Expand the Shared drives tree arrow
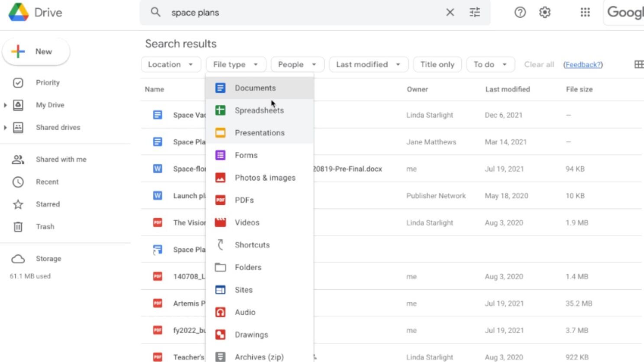Image resolution: width=644 pixels, height=362 pixels. [x=5, y=128]
